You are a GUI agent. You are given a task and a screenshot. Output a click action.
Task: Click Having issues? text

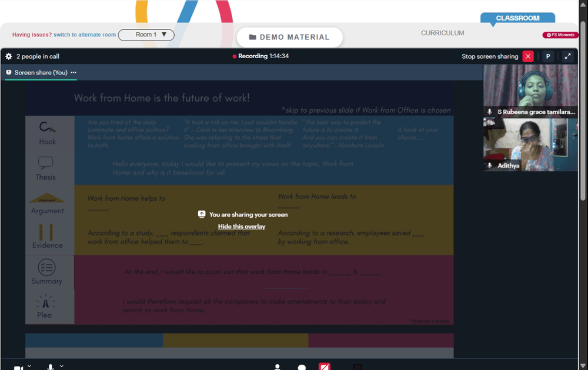click(x=32, y=35)
